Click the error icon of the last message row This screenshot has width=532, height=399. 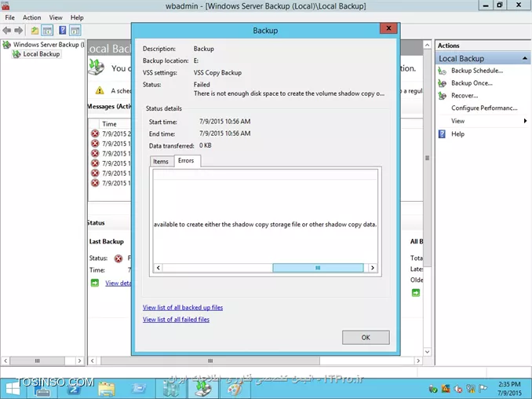pos(95,183)
